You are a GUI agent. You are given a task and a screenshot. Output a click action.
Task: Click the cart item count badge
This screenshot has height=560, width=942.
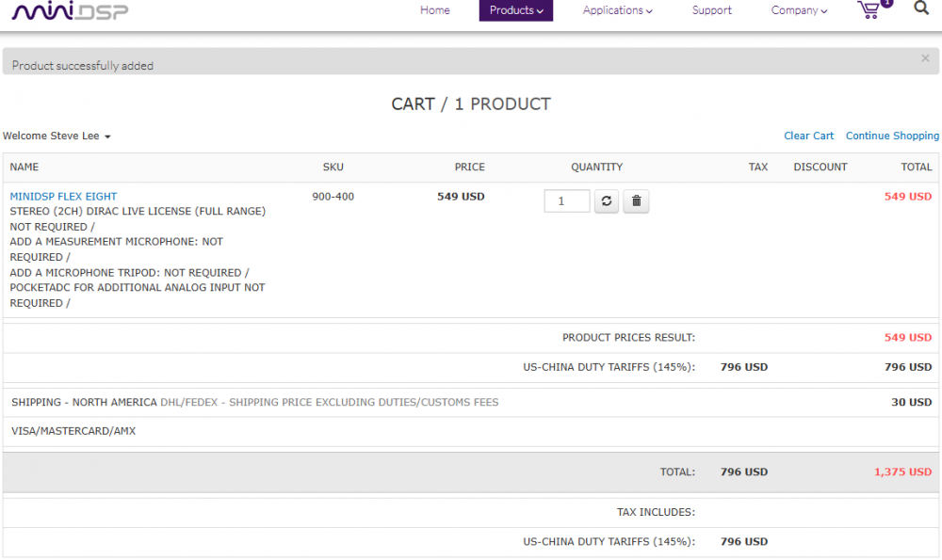point(886,3)
